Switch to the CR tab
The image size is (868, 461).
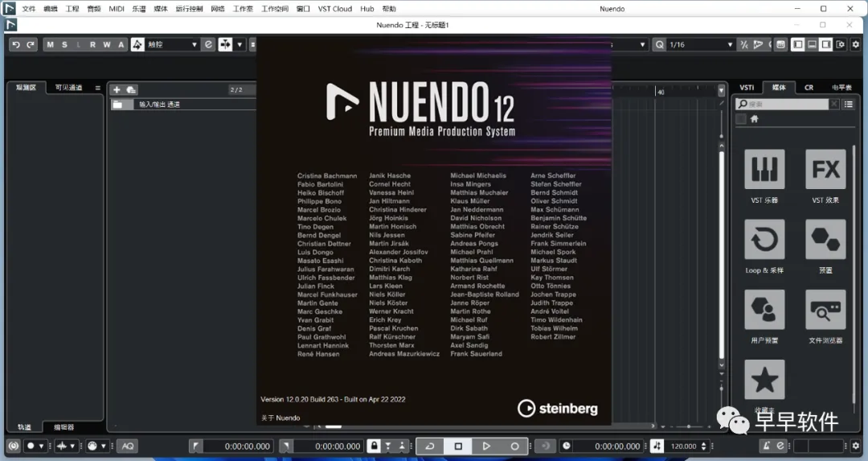809,88
